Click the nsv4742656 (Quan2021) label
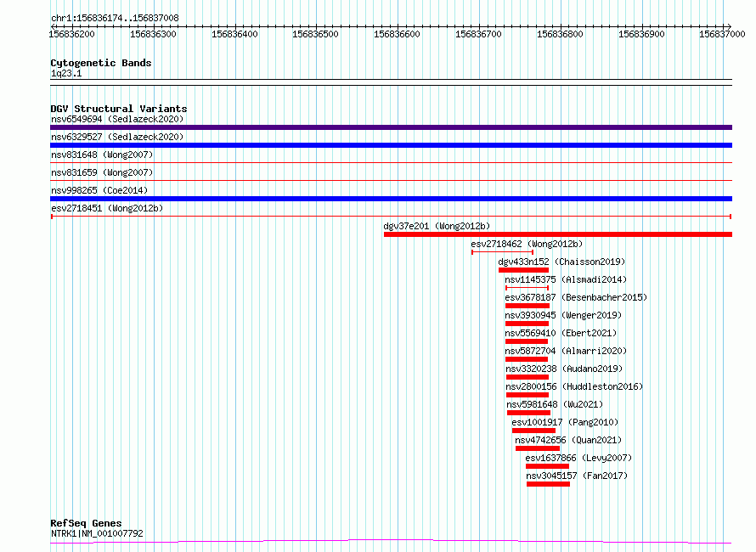The image size is (756, 552). tap(568, 440)
